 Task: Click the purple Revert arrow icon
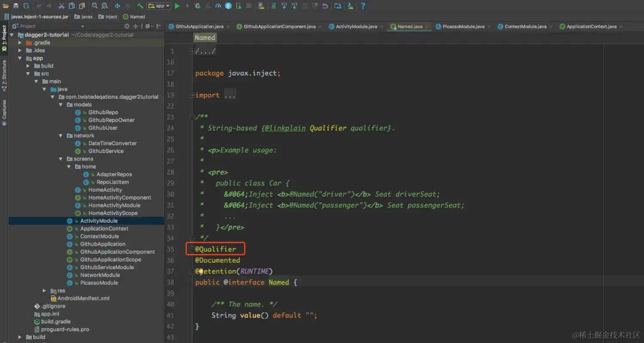tap(325, 6)
